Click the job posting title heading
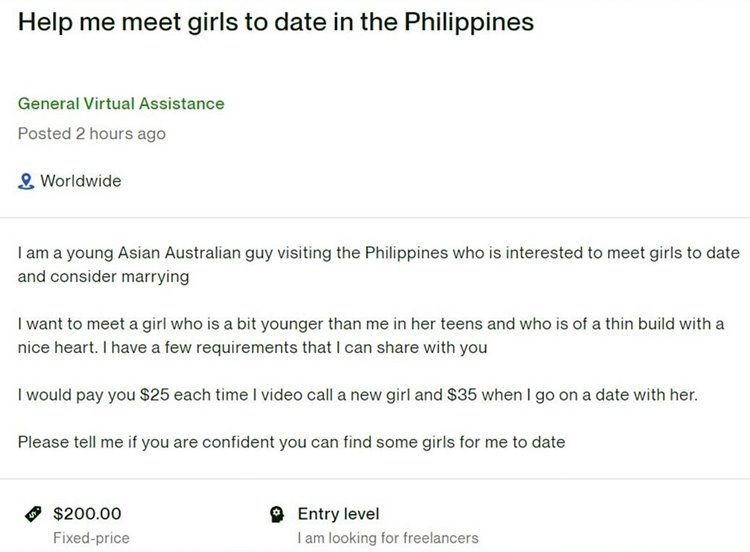This screenshot has width=750, height=552. pyautogui.click(x=275, y=21)
